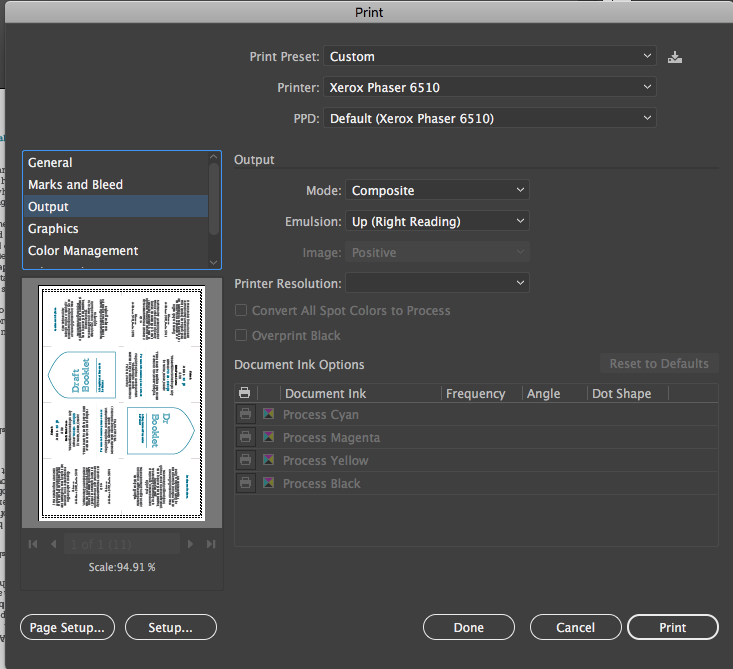
Task: Click the printer icon in ink table header
Action: tap(245, 393)
